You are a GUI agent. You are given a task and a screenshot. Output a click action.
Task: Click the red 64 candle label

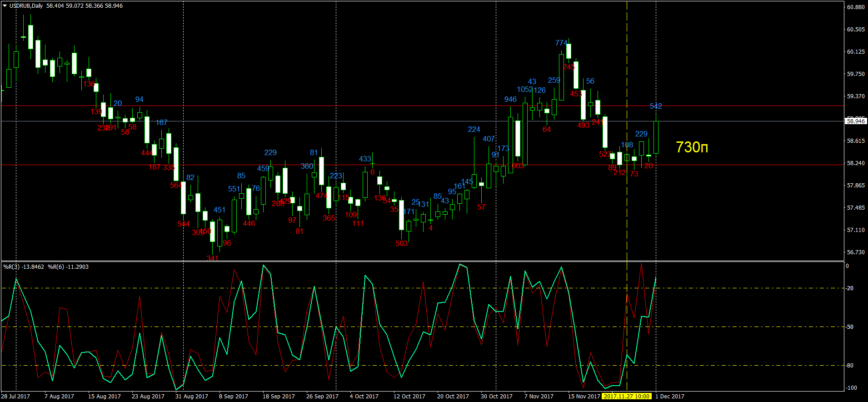[x=547, y=130]
